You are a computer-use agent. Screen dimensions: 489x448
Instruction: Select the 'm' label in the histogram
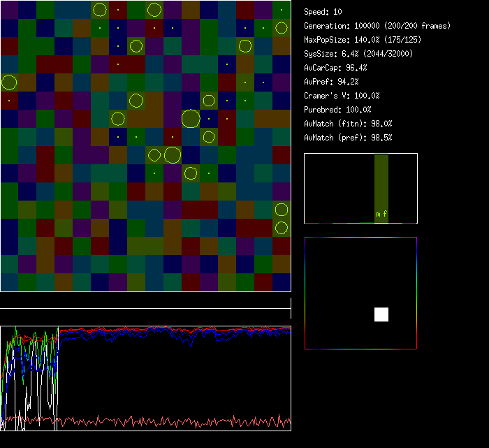click(378, 214)
